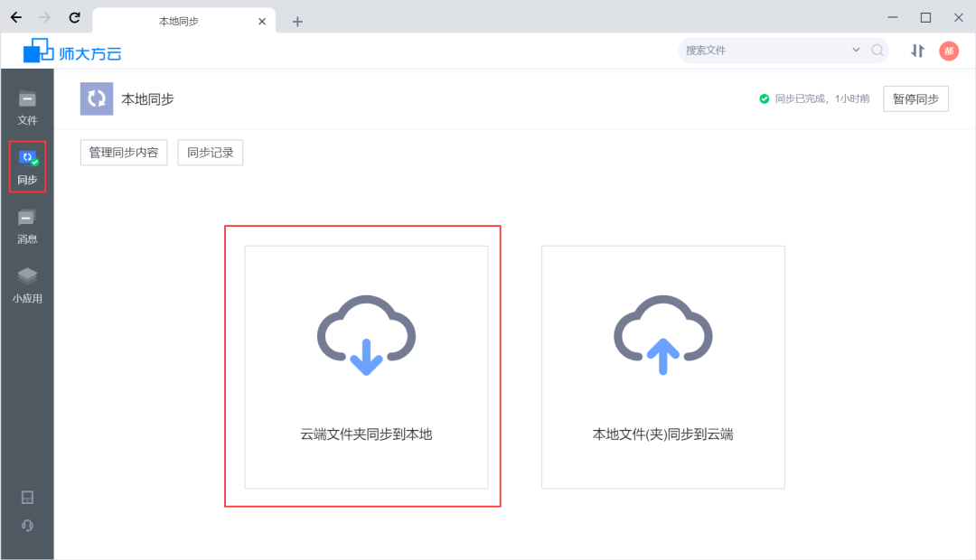Screen dimensions: 976x560
Task: Open 管理同步内容 settings
Action: point(123,153)
